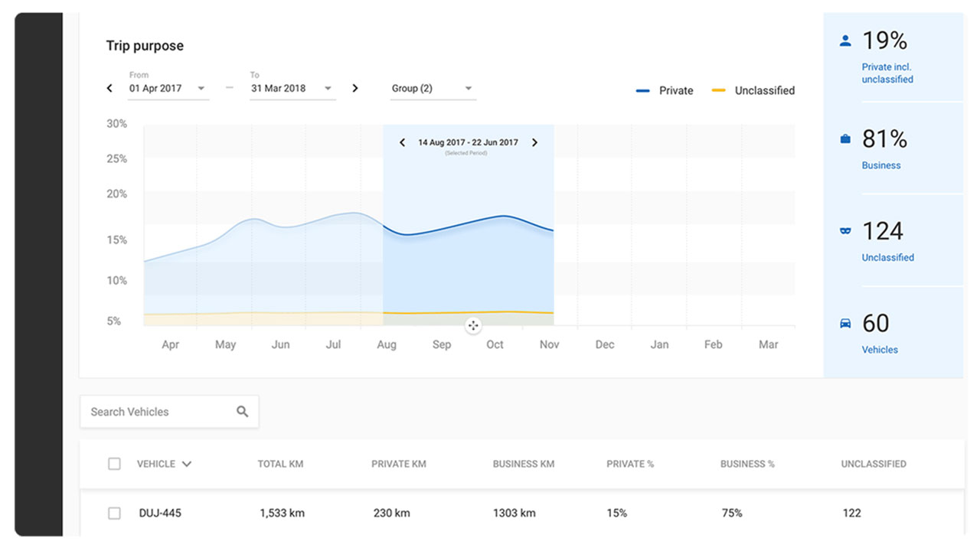This screenshot has height=551, width=980.
Task: Sort by Total KM column header
Action: pos(279,464)
